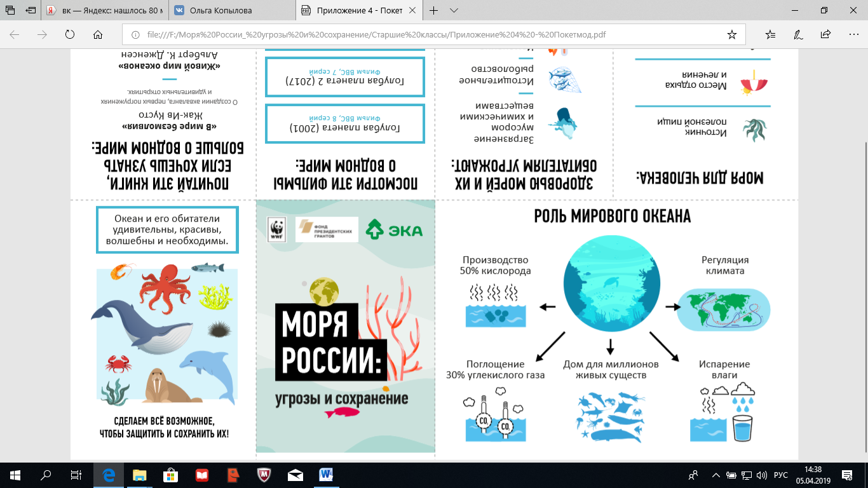Image resolution: width=868 pixels, height=488 pixels.
Task: Open the Add notes pen tool
Action: (x=798, y=34)
